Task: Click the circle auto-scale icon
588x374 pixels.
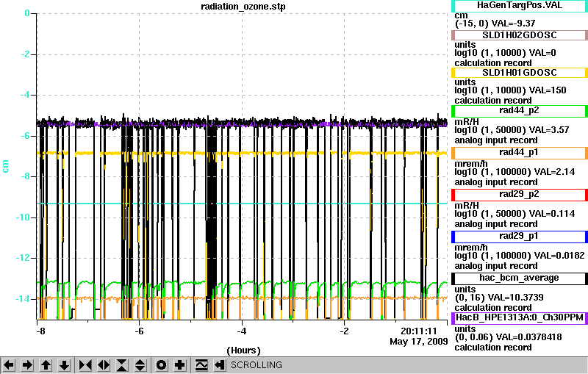Action: (x=162, y=364)
